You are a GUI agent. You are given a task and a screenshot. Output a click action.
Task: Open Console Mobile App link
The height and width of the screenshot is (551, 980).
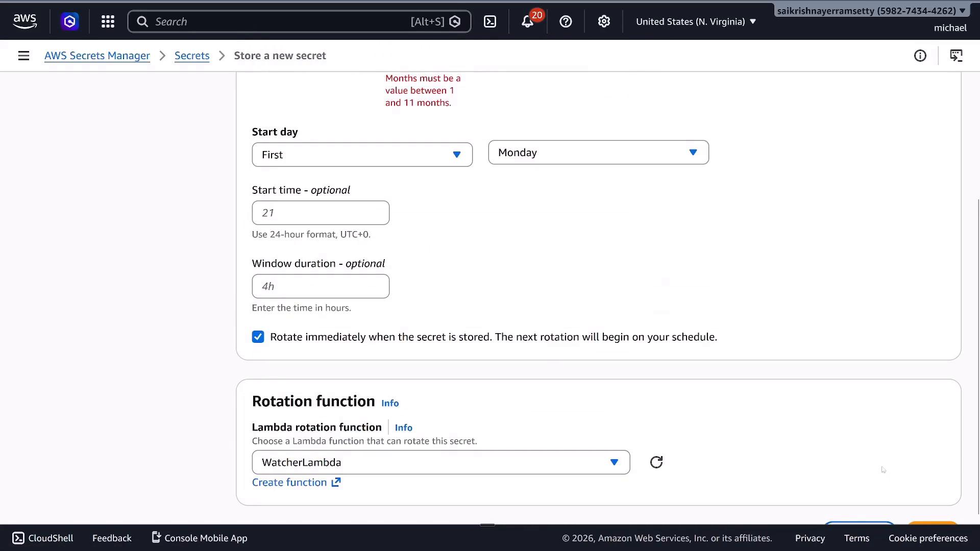200,538
